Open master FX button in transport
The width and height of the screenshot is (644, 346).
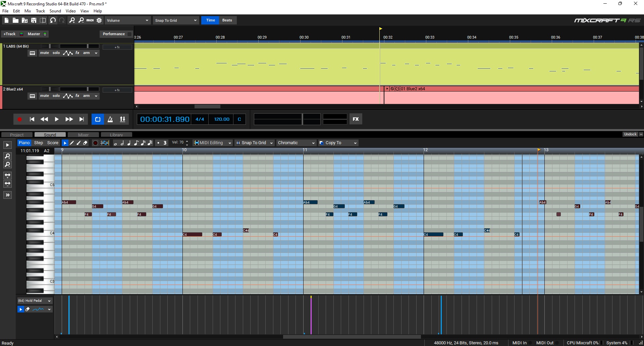(x=356, y=119)
